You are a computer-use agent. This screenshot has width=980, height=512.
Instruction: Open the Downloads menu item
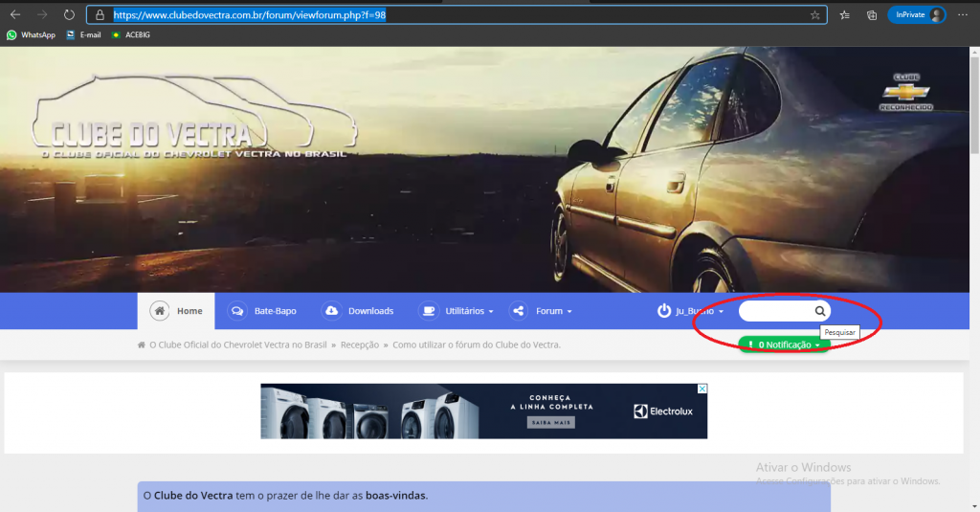tap(358, 311)
